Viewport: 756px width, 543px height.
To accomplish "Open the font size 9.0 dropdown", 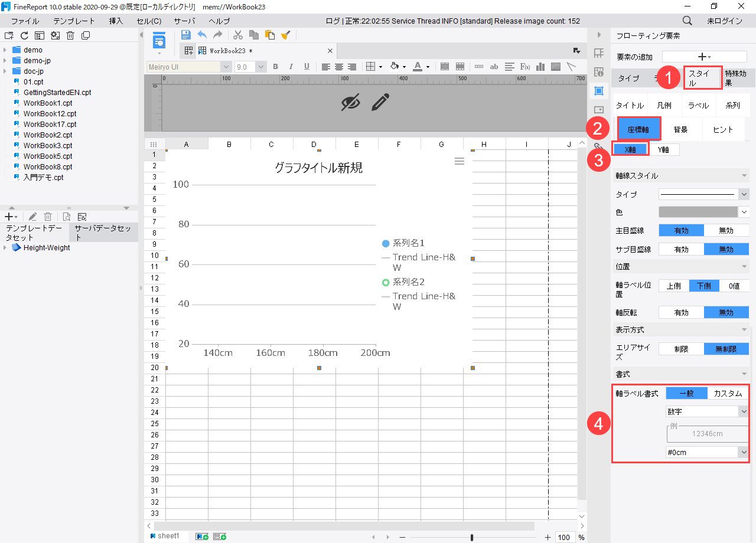I will pos(261,67).
